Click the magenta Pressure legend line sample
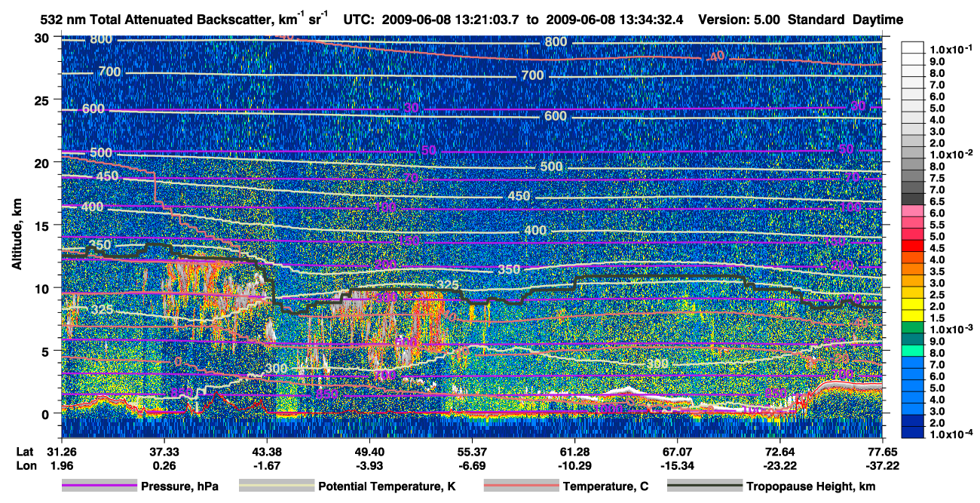The image size is (980, 503). pyautogui.click(x=99, y=486)
